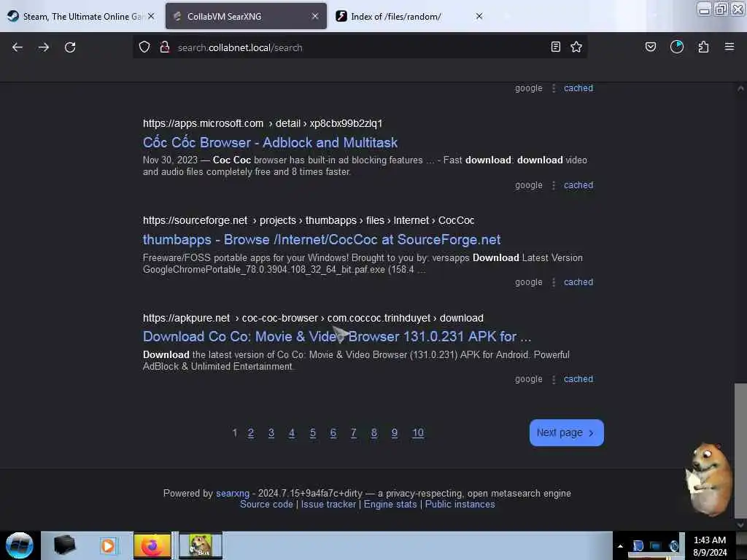Click the scrollbar up arrow
The image size is (747, 560).
[740, 88]
